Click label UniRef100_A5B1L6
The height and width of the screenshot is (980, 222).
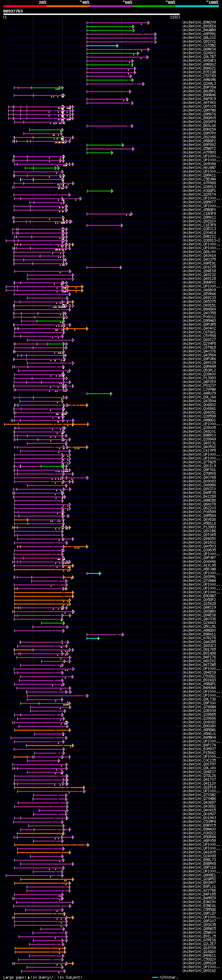(x=199, y=523)
